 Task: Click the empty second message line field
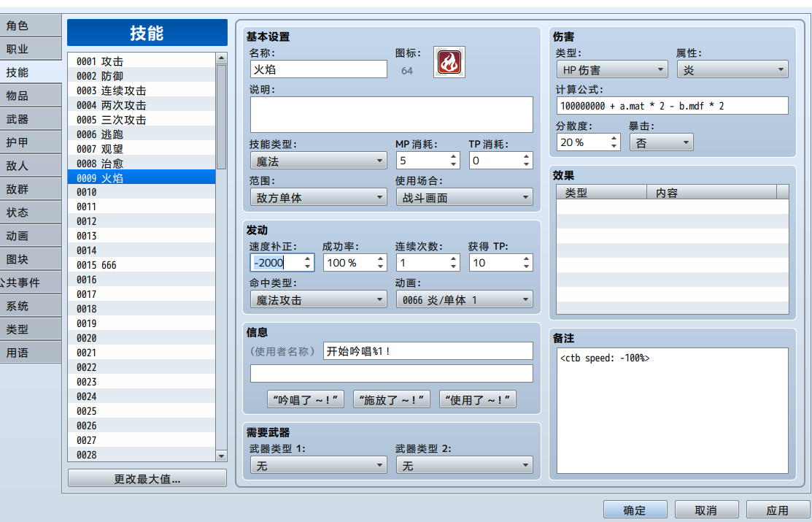392,373
